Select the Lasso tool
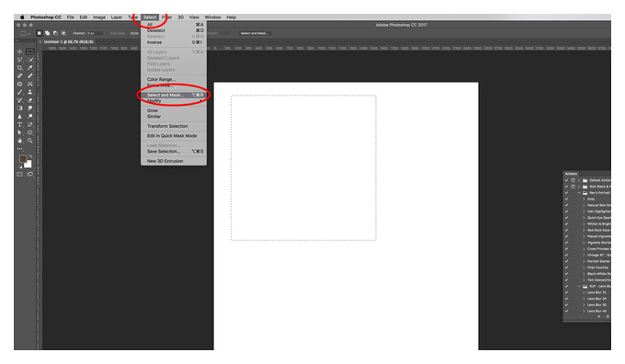The height and width of the screenshot is (364, 625). click(19, 60)
